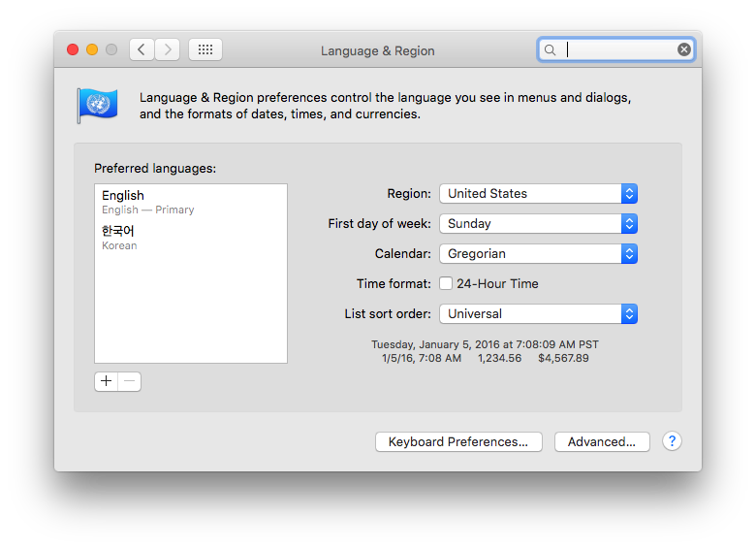756x549 pixels.
Task: Click inside the search text field
Action: [619, 49]
